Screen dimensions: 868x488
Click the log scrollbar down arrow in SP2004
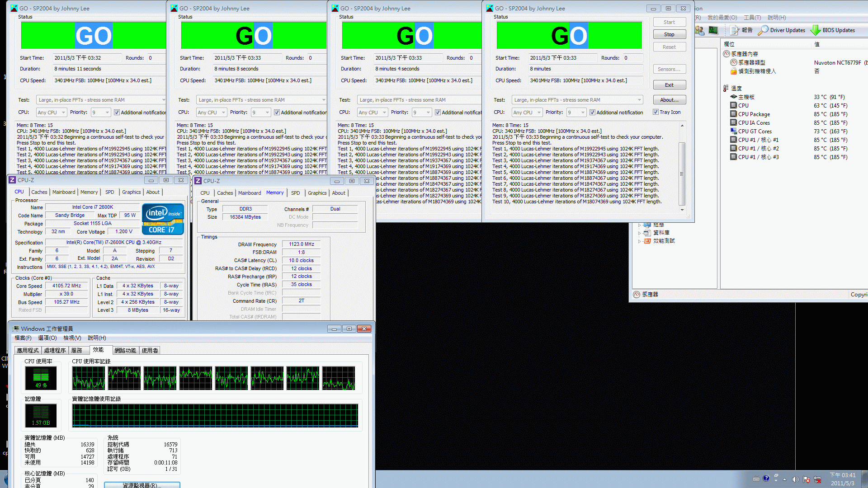(682, 210)
